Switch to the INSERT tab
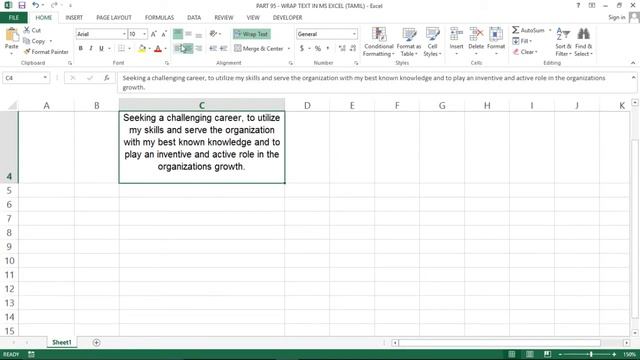The image size is (640, 360). (74, 18)
